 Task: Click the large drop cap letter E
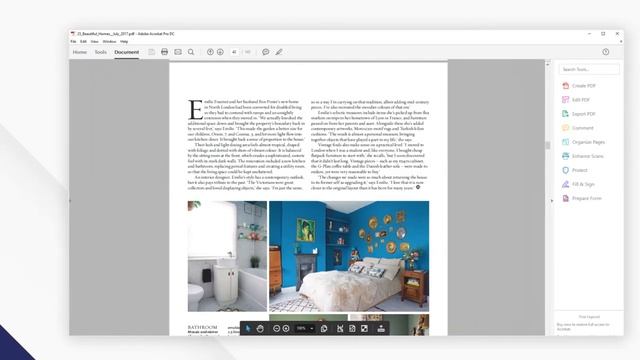[195, 109]
